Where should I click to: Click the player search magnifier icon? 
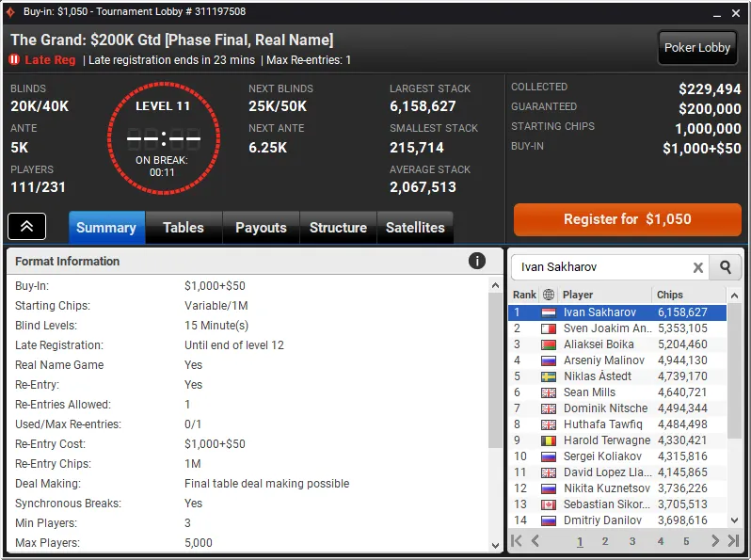(x=726, y=267)
